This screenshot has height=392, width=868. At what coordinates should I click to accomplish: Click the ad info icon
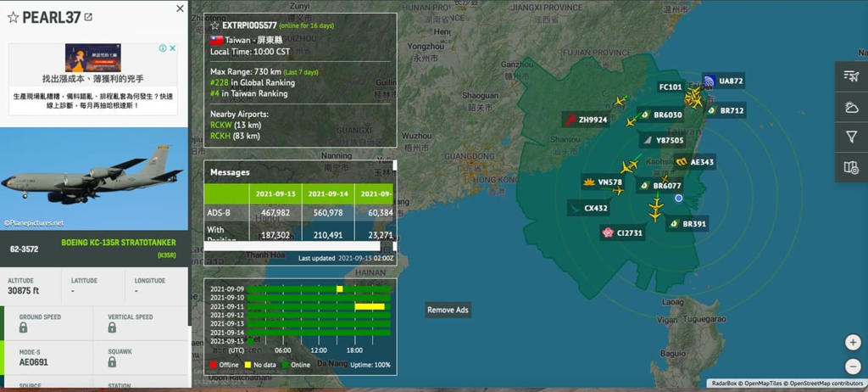(x=164, y=48)
